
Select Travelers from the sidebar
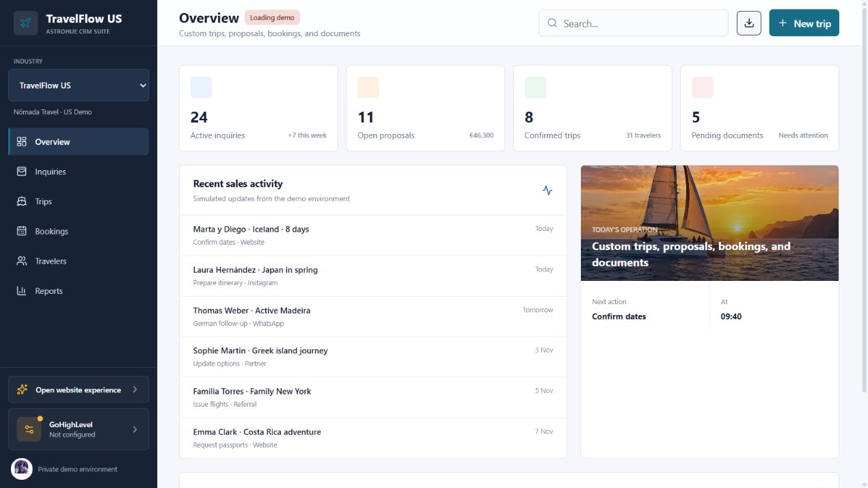point(79,261)
